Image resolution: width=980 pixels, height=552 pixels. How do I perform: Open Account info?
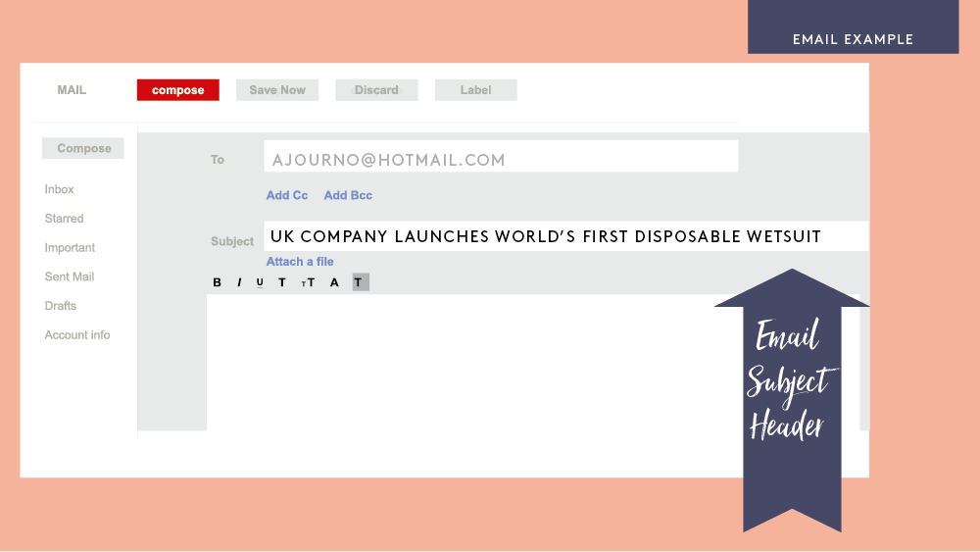(x=76, y=335)
